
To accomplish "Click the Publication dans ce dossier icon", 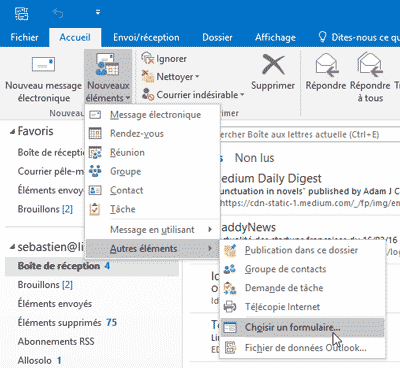I will coord(230,250).
